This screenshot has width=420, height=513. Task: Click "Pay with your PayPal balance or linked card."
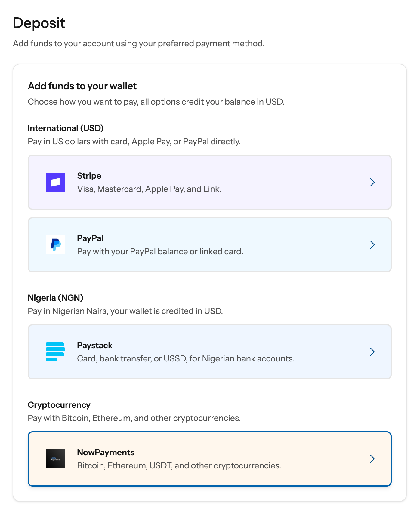pos(160,251)
